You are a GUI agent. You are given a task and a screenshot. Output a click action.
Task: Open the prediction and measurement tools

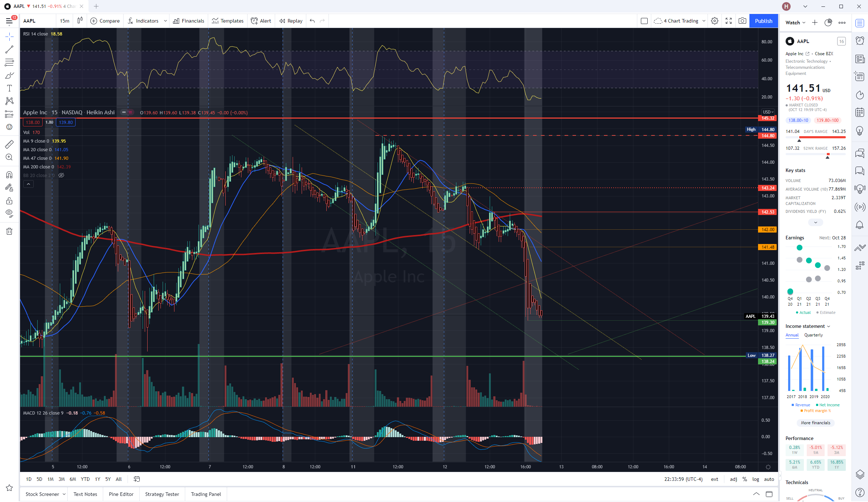[x=10, y=114]
